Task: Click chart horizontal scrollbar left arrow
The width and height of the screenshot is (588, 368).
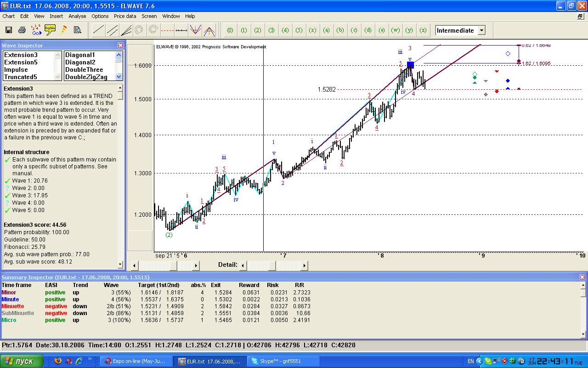Action: click(x=135, y=265)
